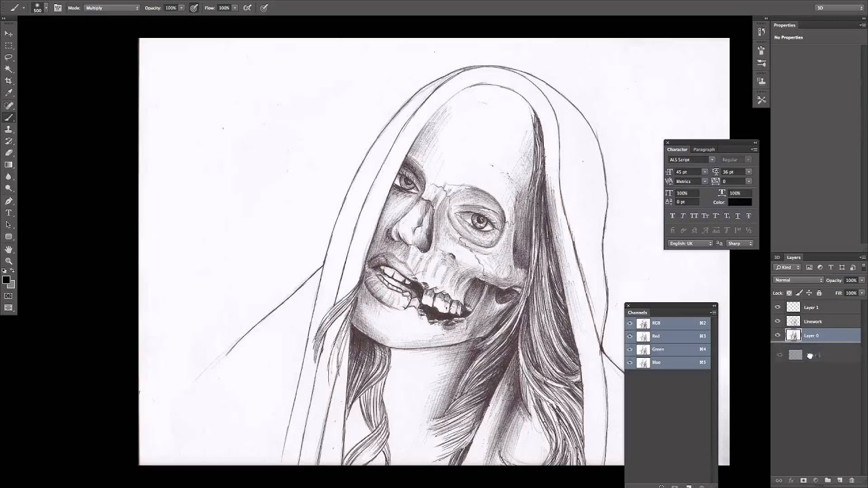This screenshot has height=488, width=868.
Task: Toggle visibility of Layer 1
Action: pyautogui.click(x=778, y=307)
